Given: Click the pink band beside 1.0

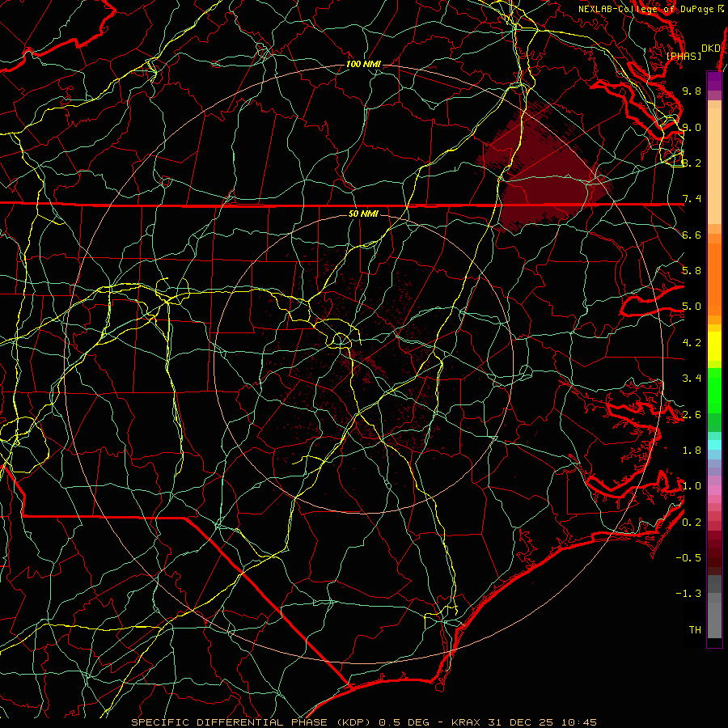Looking at the screenshot, I should tap(714, 490).
